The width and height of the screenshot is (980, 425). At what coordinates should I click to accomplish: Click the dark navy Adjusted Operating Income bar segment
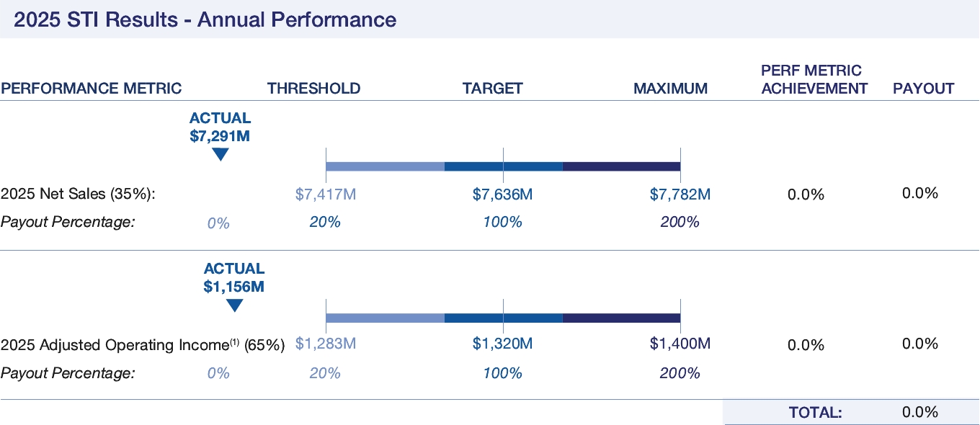(621, 318)
